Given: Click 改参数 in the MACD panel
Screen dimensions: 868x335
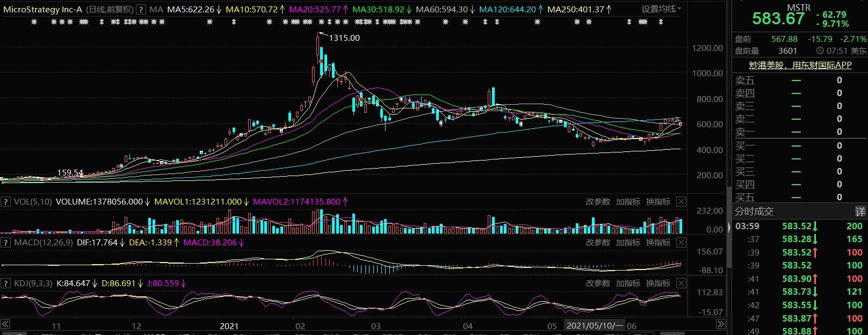Looking at the screenshot, I should tap(598, 243).
